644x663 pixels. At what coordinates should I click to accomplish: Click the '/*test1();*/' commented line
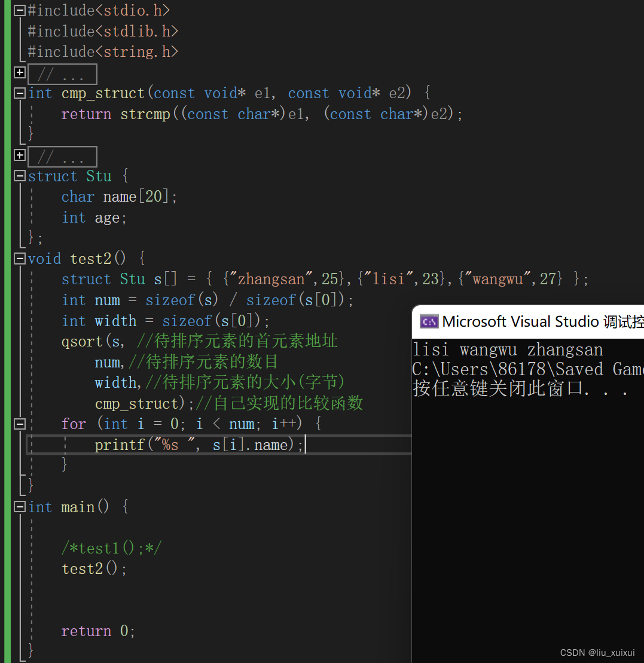coord(112,549)
